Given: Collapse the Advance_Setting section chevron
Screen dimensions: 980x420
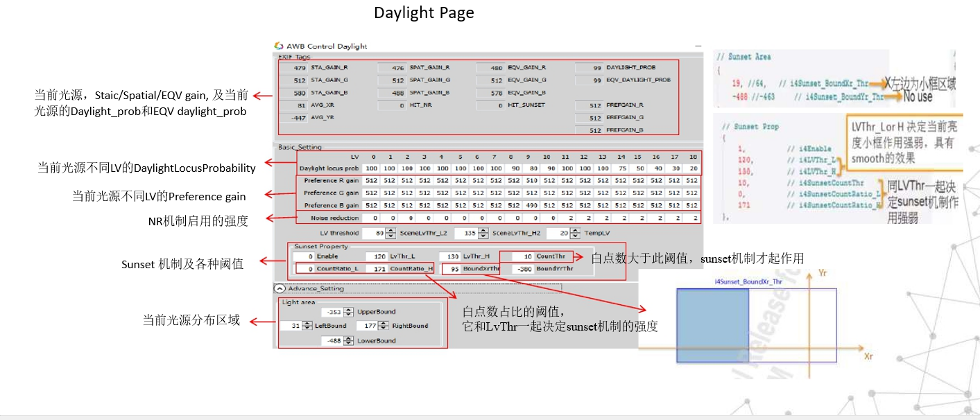Looking at the screenshot, I should pos(280,288).
